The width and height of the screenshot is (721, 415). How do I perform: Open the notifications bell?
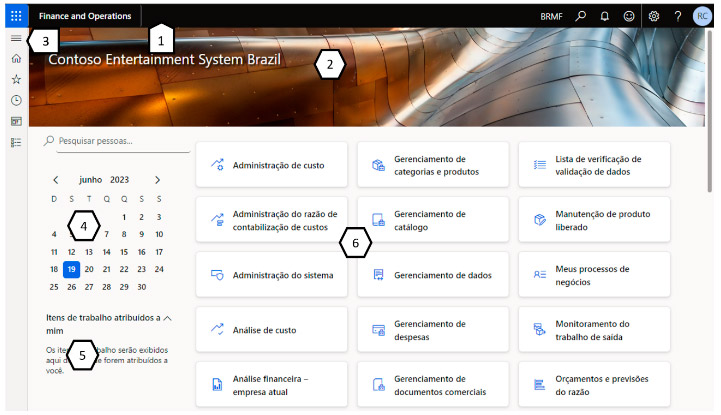(x=605, y=16)
